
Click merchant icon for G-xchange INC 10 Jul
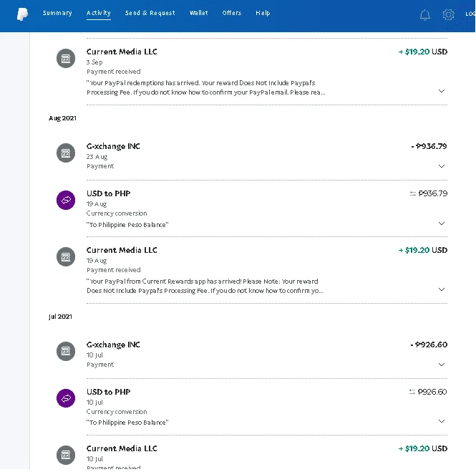point(66,352)
